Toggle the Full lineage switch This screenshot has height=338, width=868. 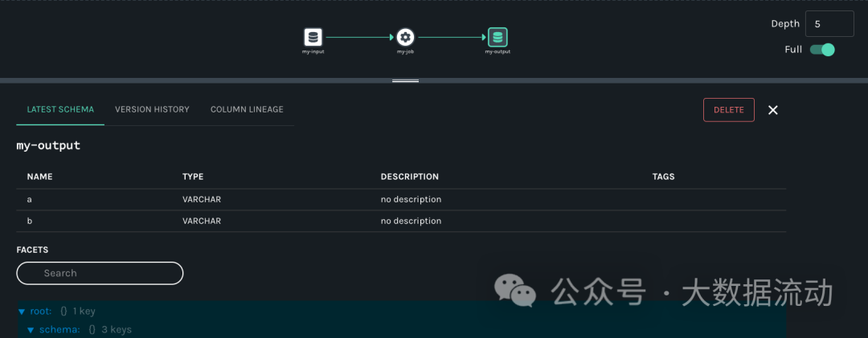pyautogui.click(x=822, y=50)
